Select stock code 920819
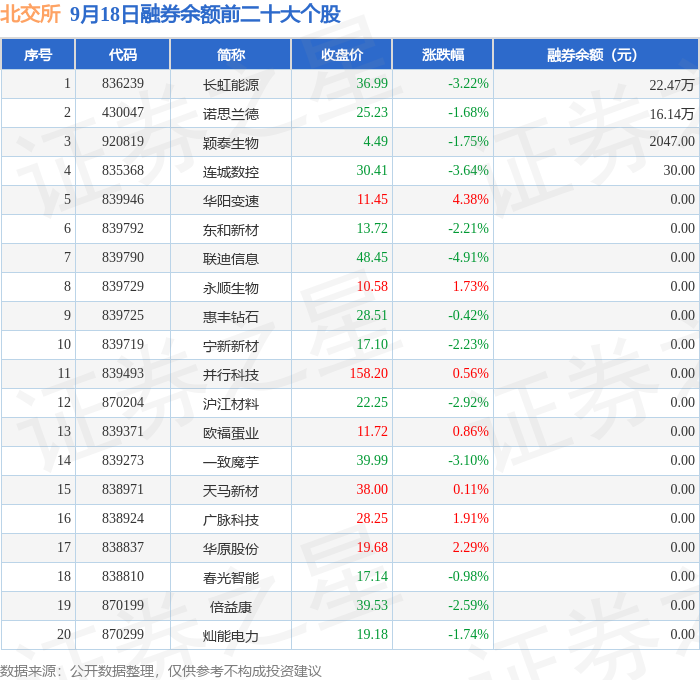 pos(123,142)
